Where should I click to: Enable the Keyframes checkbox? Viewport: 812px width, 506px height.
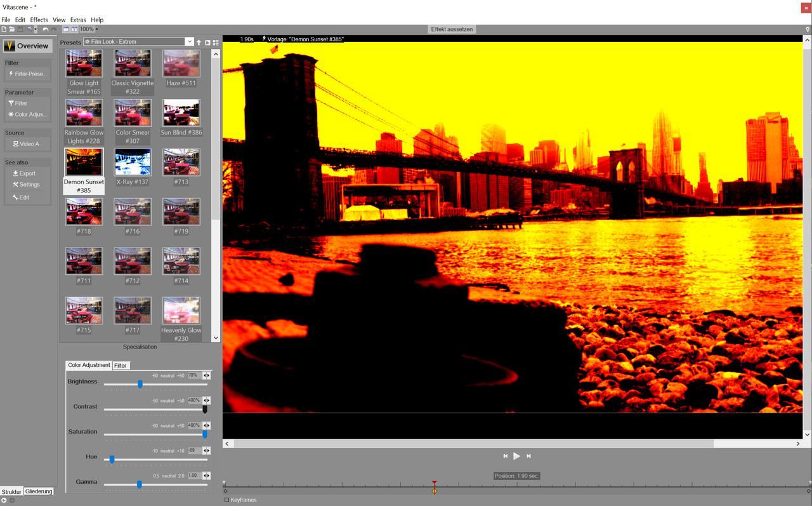[x=227, y=500]
